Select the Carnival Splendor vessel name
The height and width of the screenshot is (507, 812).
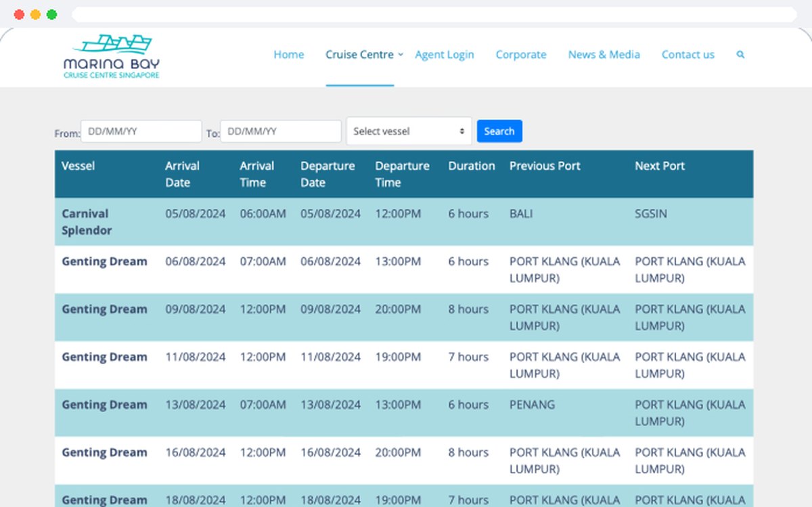[87, 222]
